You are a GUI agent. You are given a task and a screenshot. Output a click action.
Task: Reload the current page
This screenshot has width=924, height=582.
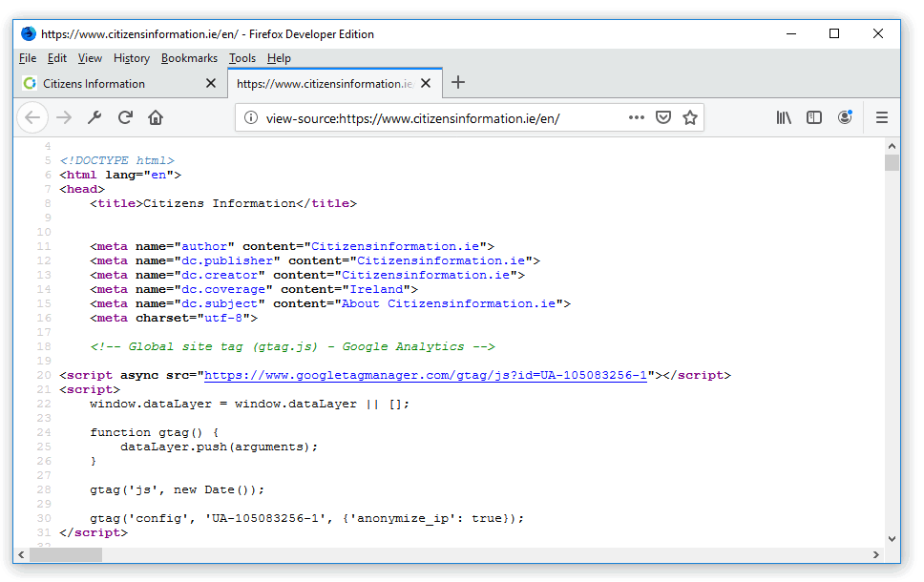pos(125,117)
